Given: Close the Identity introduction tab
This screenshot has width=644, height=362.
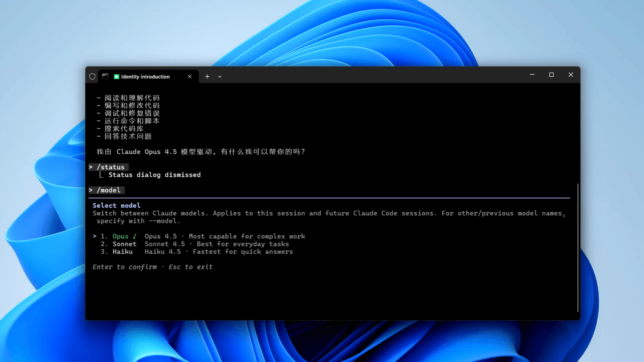Looking at the screenshot, I should pos(190,77).
